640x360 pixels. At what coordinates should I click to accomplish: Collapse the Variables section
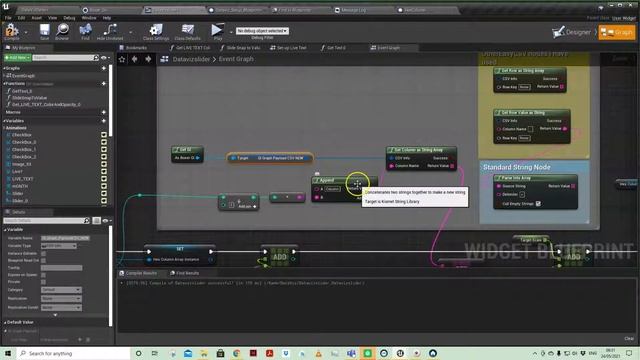[4, 121]
